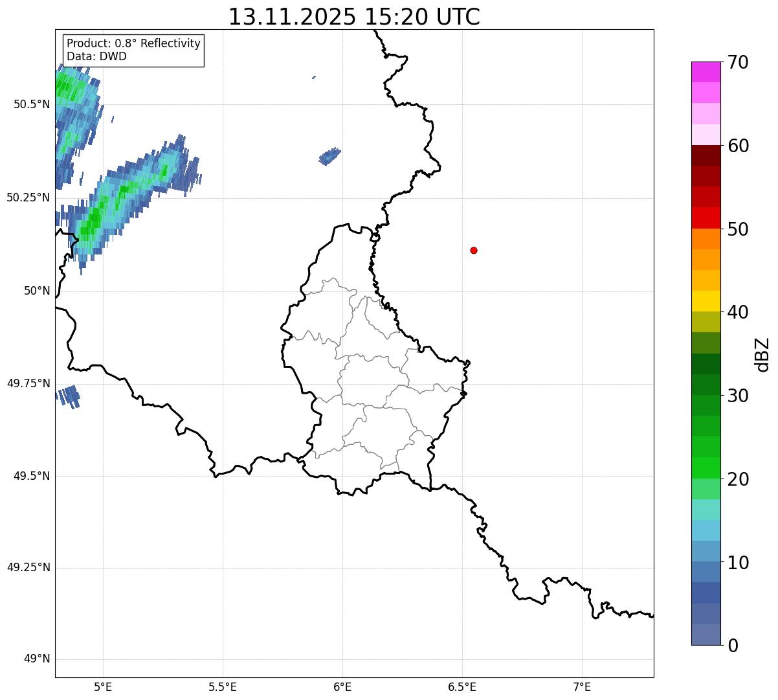Click the radar echo patch near 49.75°N left edge

[x=68, y=396]
